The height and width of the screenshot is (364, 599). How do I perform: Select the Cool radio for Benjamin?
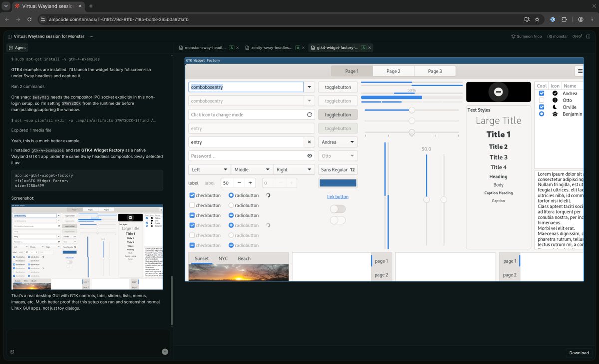pos(541,114)
